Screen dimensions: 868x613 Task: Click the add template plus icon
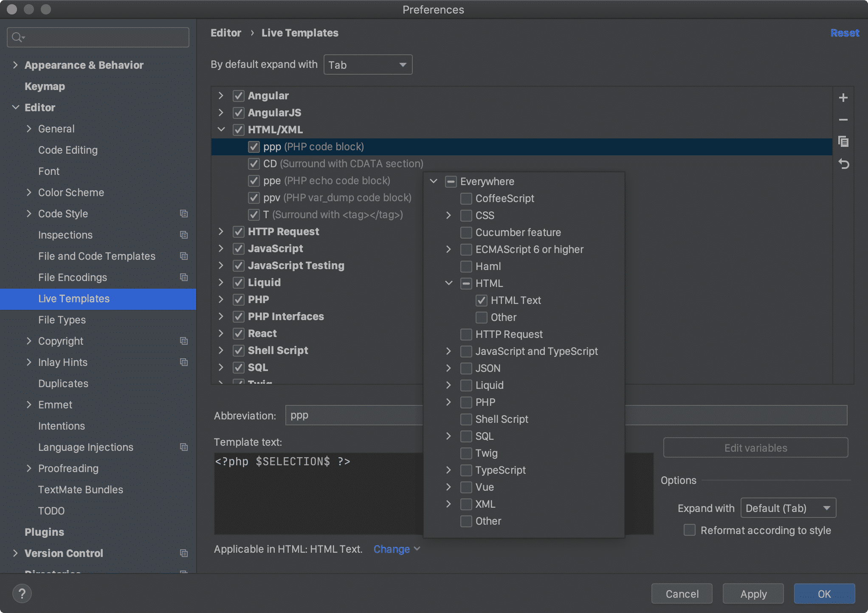click(843, 98)
